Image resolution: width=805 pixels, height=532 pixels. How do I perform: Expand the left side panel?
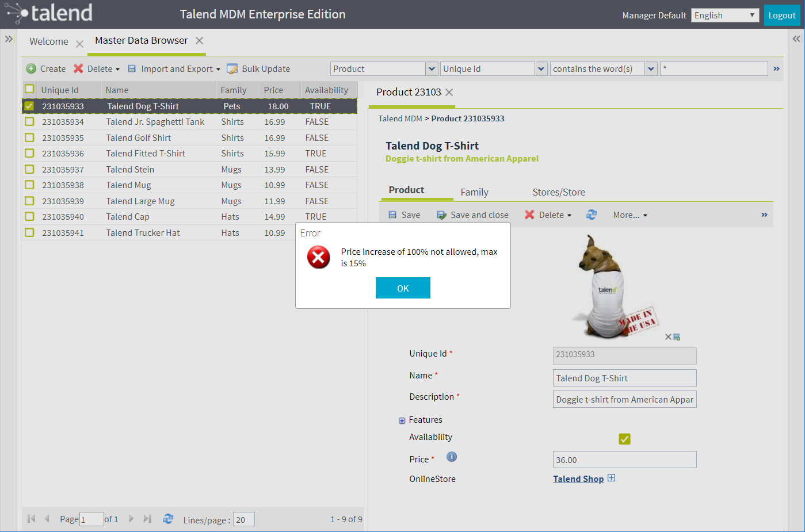point(9,39)
